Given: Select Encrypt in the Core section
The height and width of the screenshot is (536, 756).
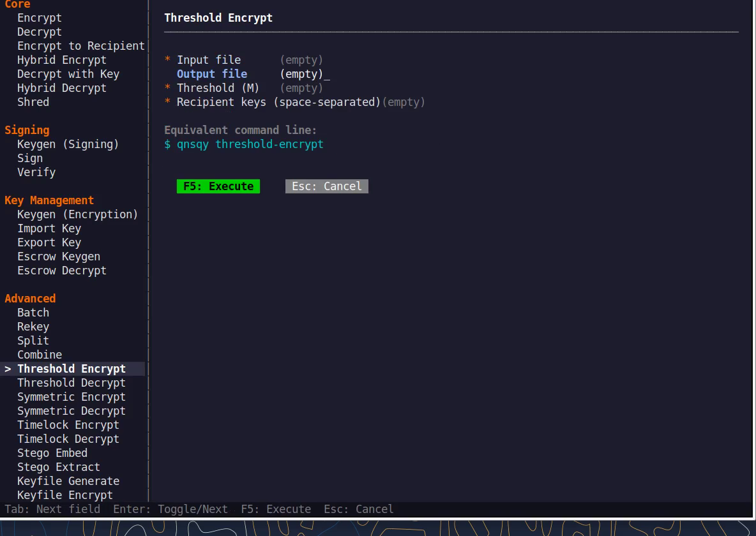Looking at the screenshot, I should tap(40, 18).
